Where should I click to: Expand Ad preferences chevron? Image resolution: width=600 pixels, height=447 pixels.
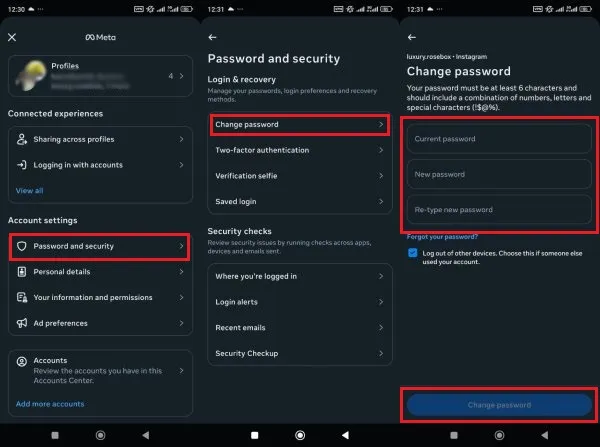181,323
